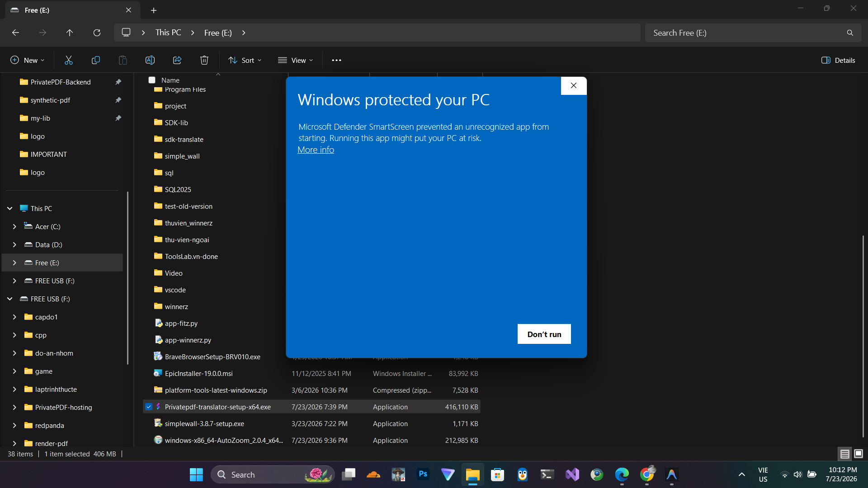Go up one folder level
This screenshot has width=868, height=488.
pos(70,33)
